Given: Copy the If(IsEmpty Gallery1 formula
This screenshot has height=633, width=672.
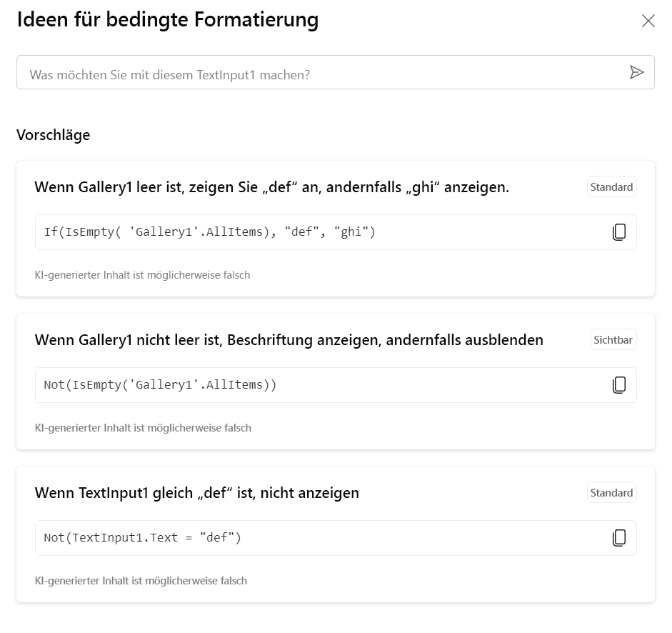Looking at the screenshot, I should point(619,232).
